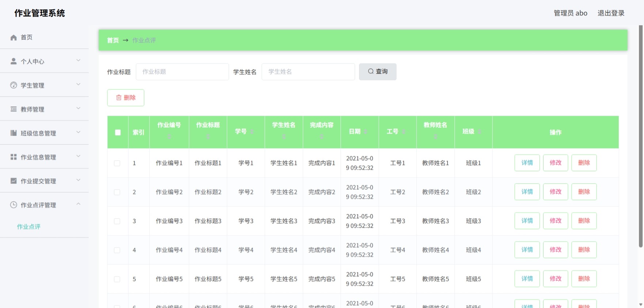
Task: Sort by 完成内容 column arrows
Action: 322,136
